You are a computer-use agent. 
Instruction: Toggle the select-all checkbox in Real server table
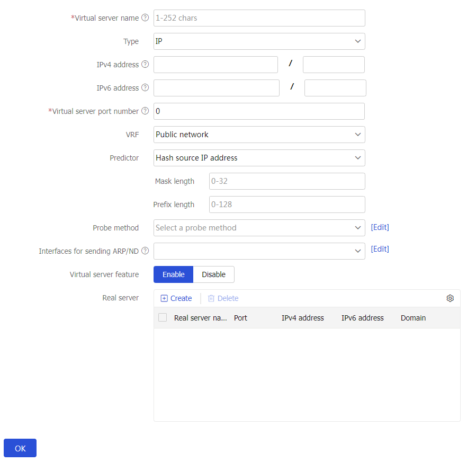[x=163, y=317]
